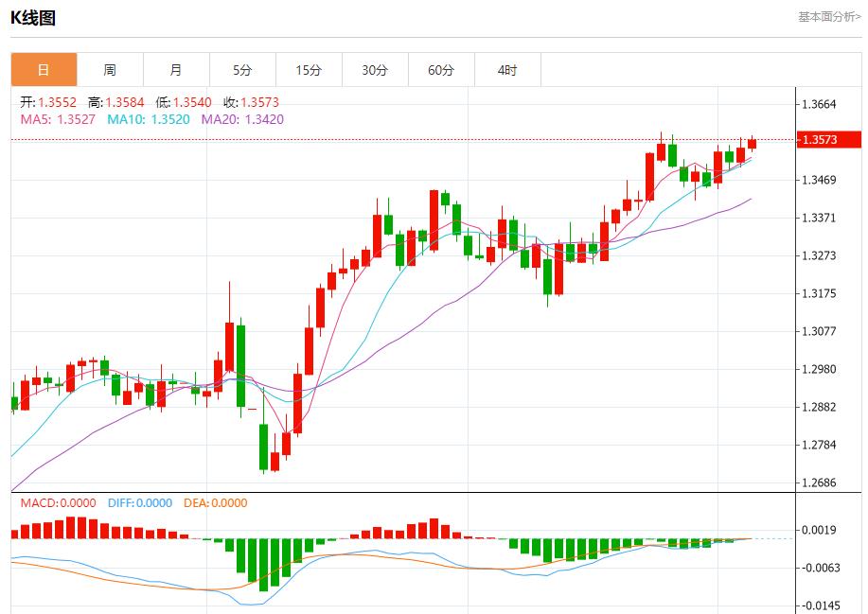Image resolution: width=868 pixels, height=614 pixels.
Task: Select the 60分 timeframe tab
Action: coord(441,70)
